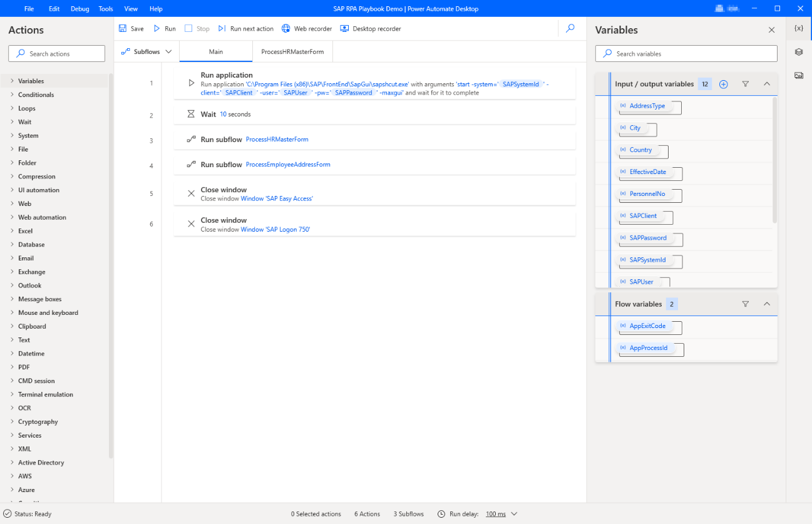812x524 pixels.
Task: Click the Actions pane scrollbar
Action: click(x=111, y=266)
